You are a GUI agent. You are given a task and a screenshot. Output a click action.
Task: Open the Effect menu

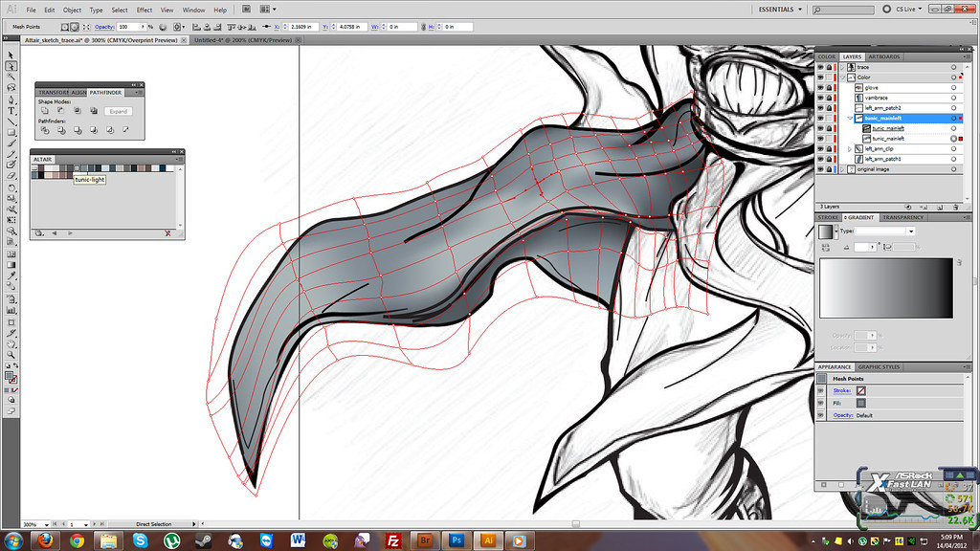click(144, 10)
